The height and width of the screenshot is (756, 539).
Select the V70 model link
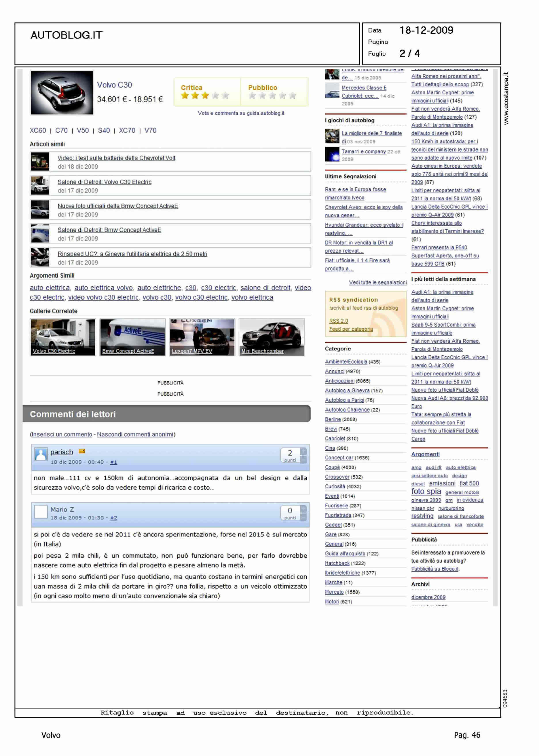tap(150, 130)
